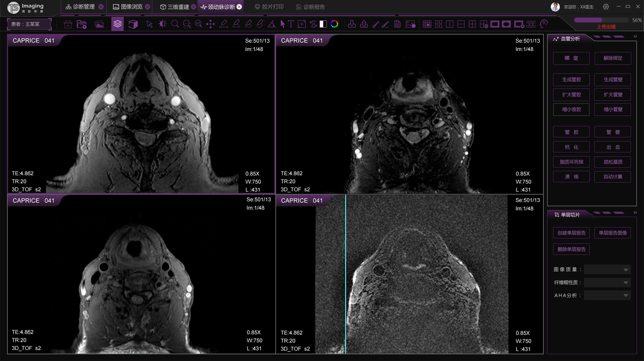Click the AI head analysis icon
Image resolution: width=644 pixels, height=361 pixels.
(544, 24)
